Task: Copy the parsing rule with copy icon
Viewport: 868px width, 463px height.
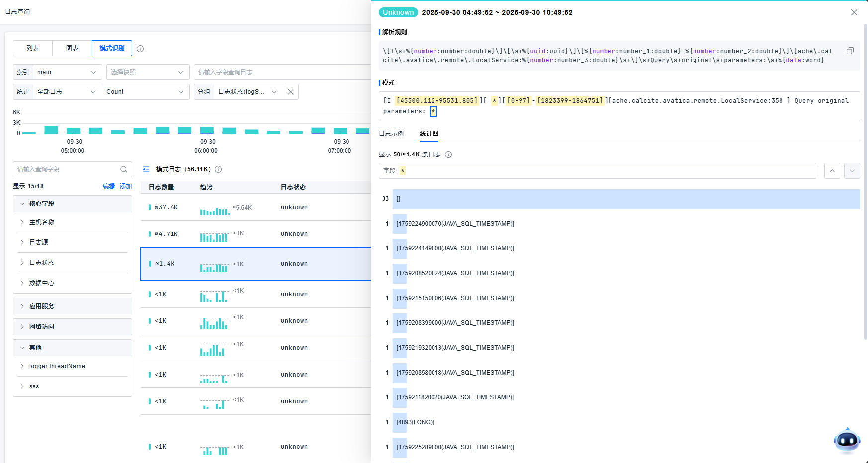Action: pos(850,51)
